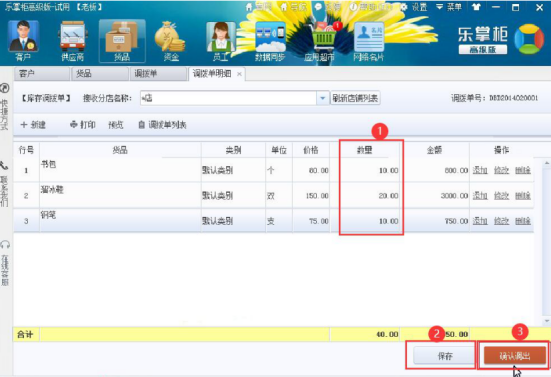Click quantity 20.00 in 溜冰鞋 row
Viewport: 551px width, 377px height.
tap(365, 196)
